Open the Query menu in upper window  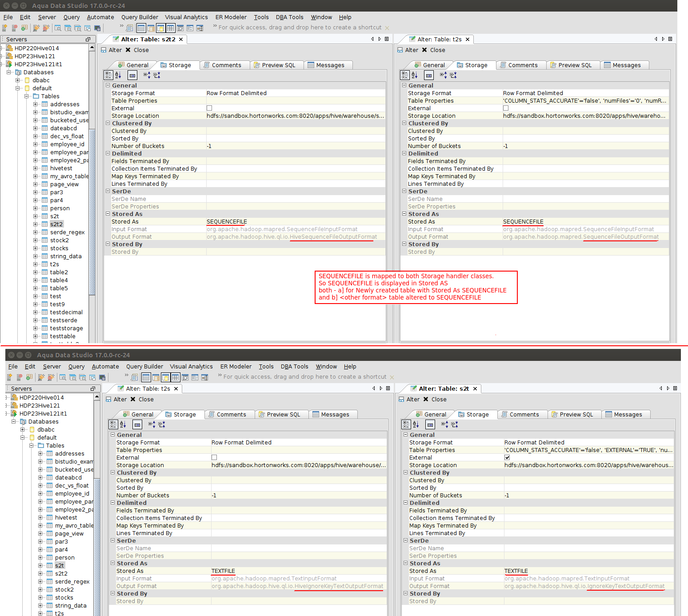coord(72,17)
